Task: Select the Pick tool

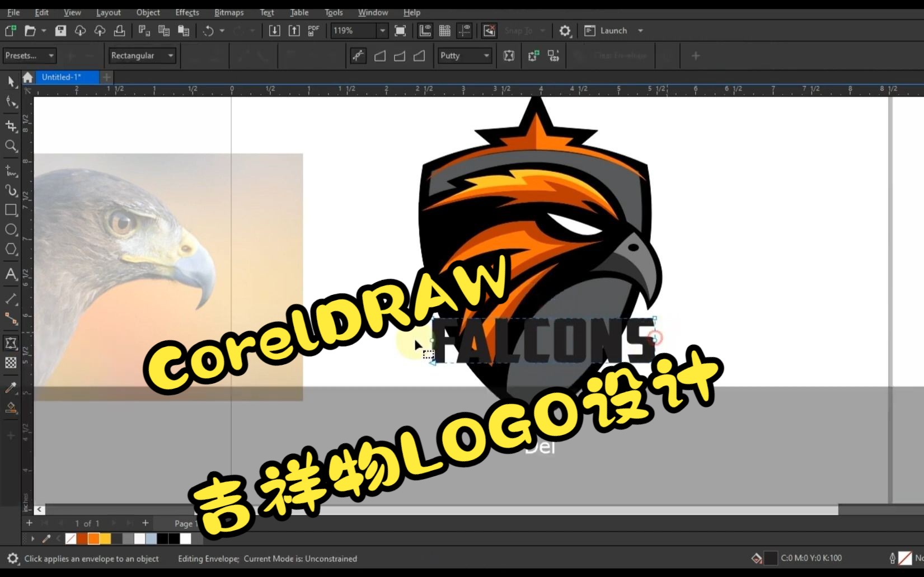Action: tap(11, 82)
